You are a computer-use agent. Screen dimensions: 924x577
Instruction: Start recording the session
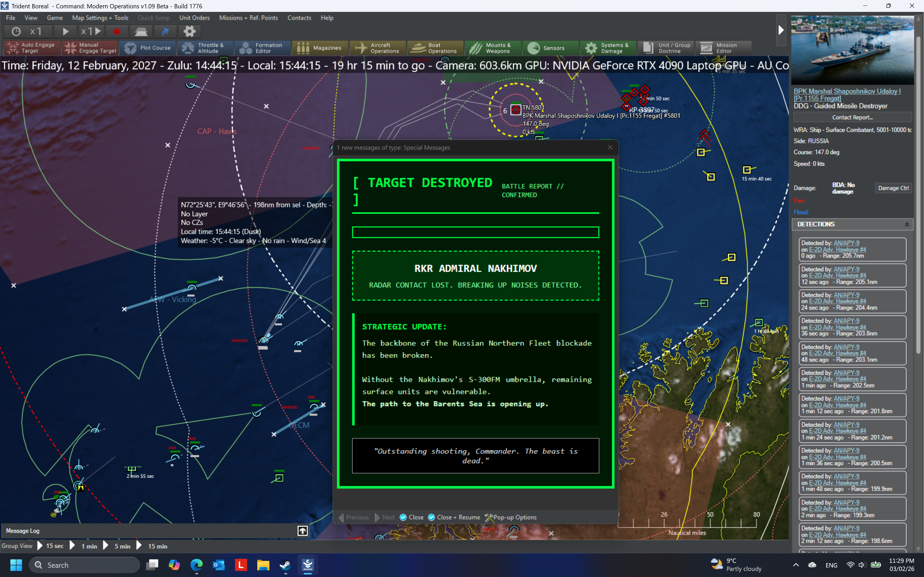point(116,31)
